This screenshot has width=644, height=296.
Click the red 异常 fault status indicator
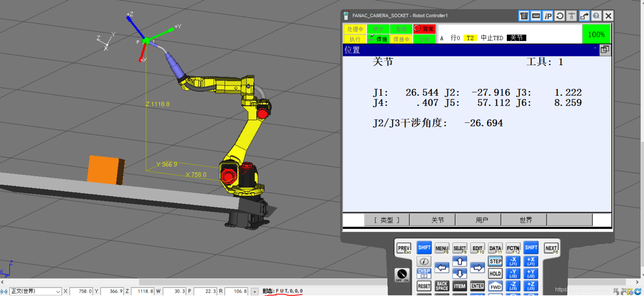click(424, 29)
